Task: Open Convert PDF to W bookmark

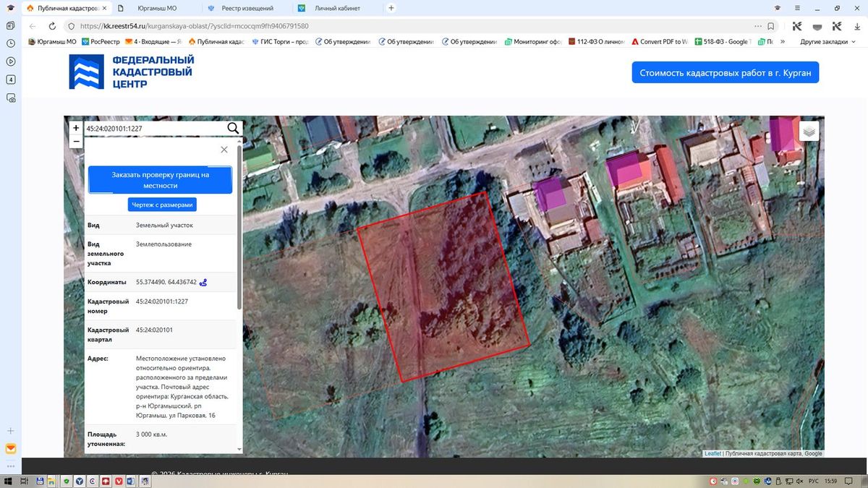Action: point(659,42)
